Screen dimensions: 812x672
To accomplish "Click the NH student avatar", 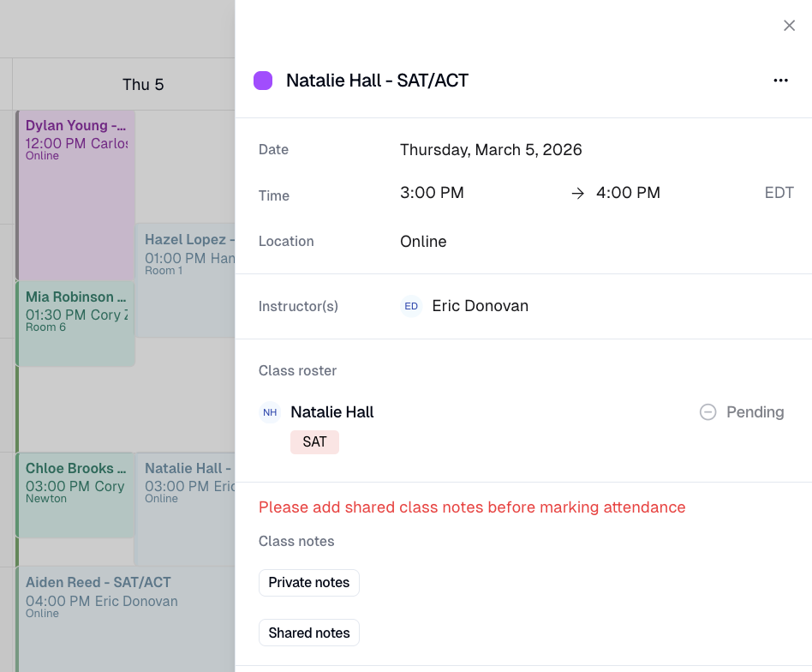I will (270, 412).
